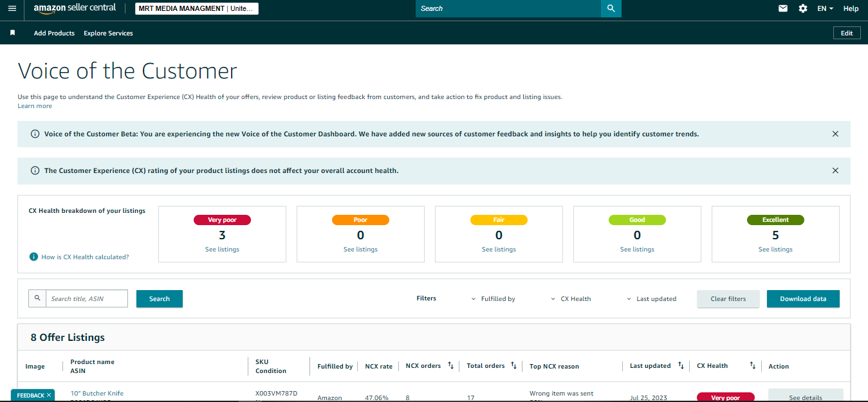Expand the Fulfilled by filter
The width and height of the screenshot is (868, 402).
tap(494, 298)
